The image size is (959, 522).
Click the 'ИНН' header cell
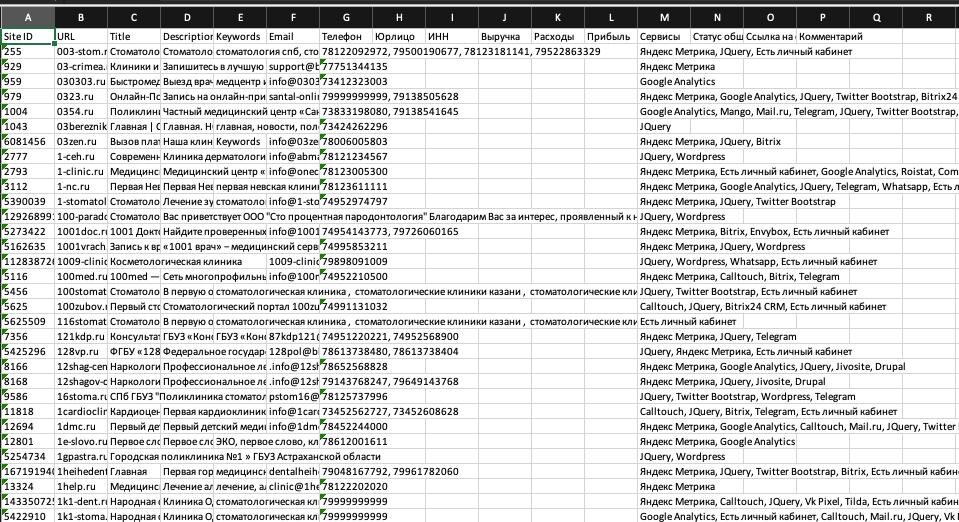coord(452,37)
